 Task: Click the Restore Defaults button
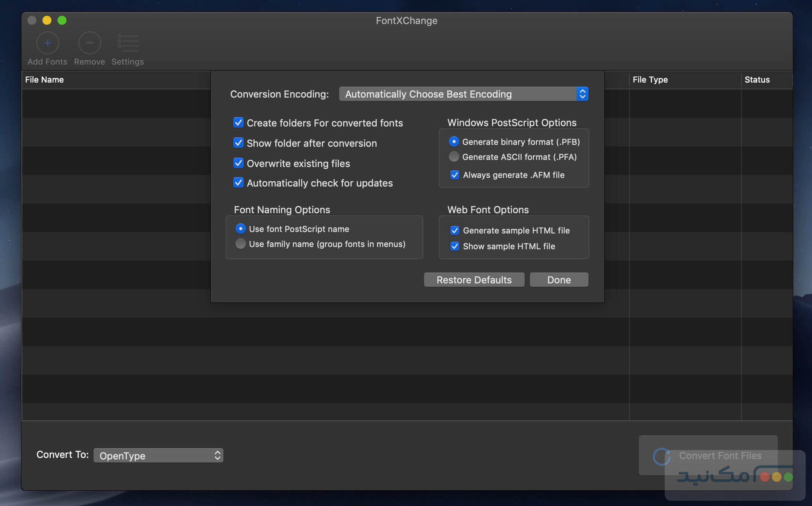(474, 280)
